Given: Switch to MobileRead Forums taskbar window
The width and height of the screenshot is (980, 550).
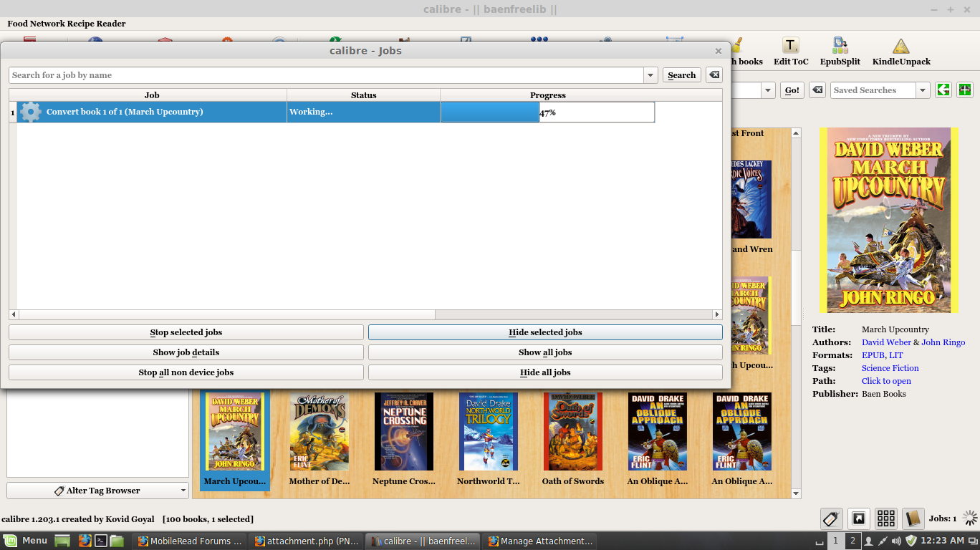Looking at the screenshot, I should click(x=189, y=541).
